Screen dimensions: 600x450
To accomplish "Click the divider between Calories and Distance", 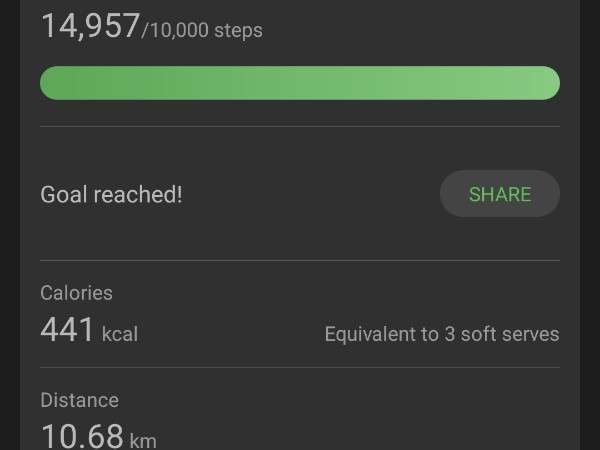I will point(300,367).
